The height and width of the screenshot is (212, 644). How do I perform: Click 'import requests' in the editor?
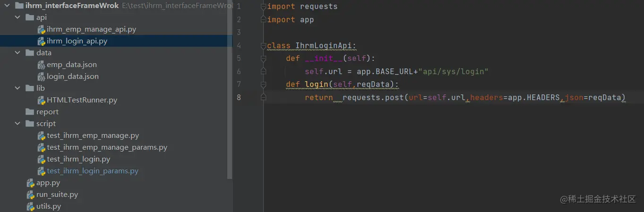pos(302,7)
